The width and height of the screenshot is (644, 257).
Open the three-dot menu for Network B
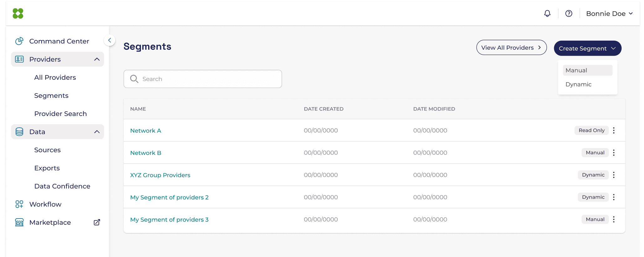pos(614,153)
